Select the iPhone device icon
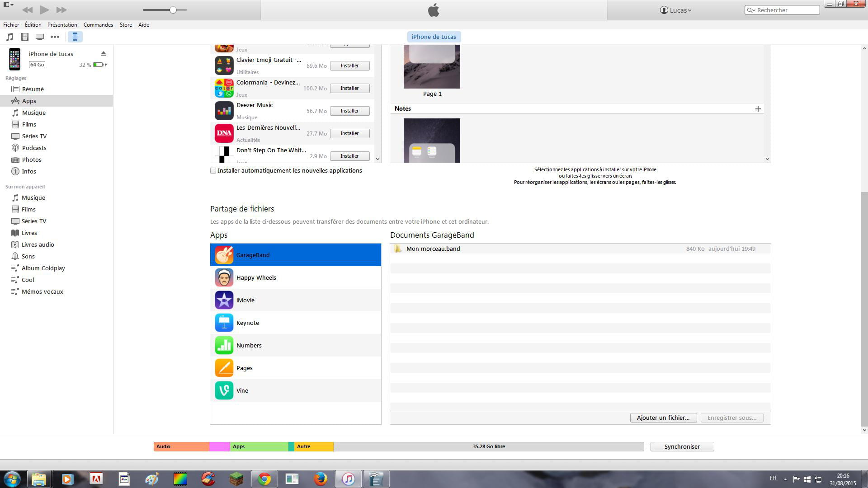The image size is (868, 488). coord(75,37)
